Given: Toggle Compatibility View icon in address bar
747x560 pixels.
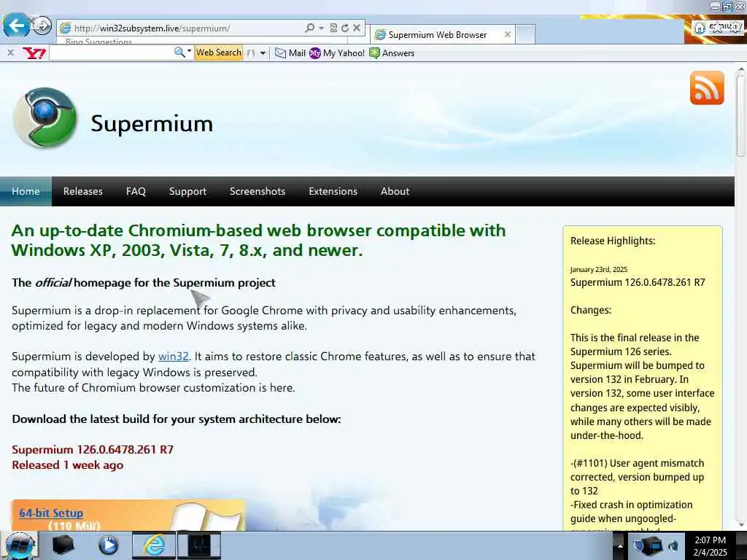Looking at the screenshot, I should click(x=333, y=28).
